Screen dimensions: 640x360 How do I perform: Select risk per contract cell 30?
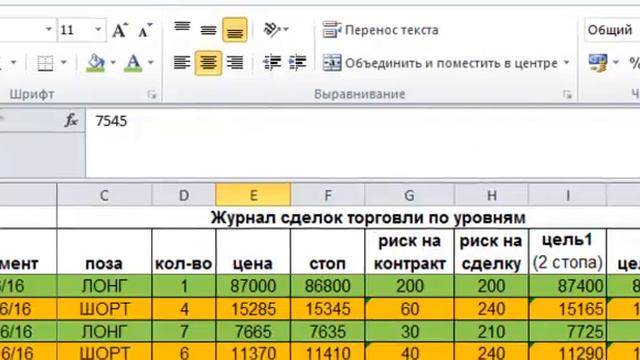click(409, 331)
